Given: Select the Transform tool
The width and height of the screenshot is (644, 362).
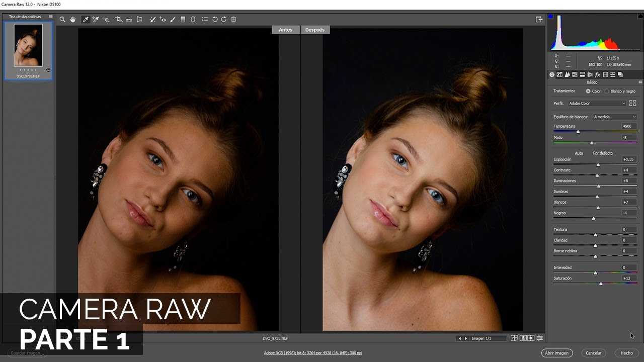Looking at the screenshot, I should [x=139, y=19].
